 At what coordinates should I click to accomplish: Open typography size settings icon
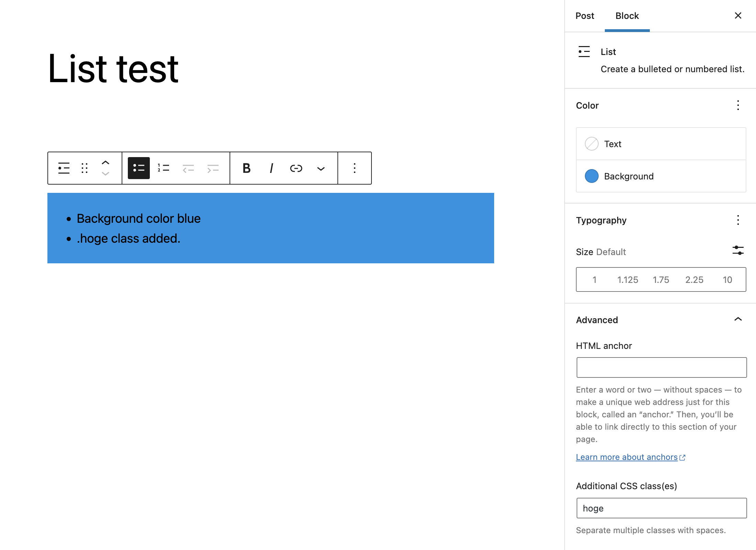coord(738,251)
